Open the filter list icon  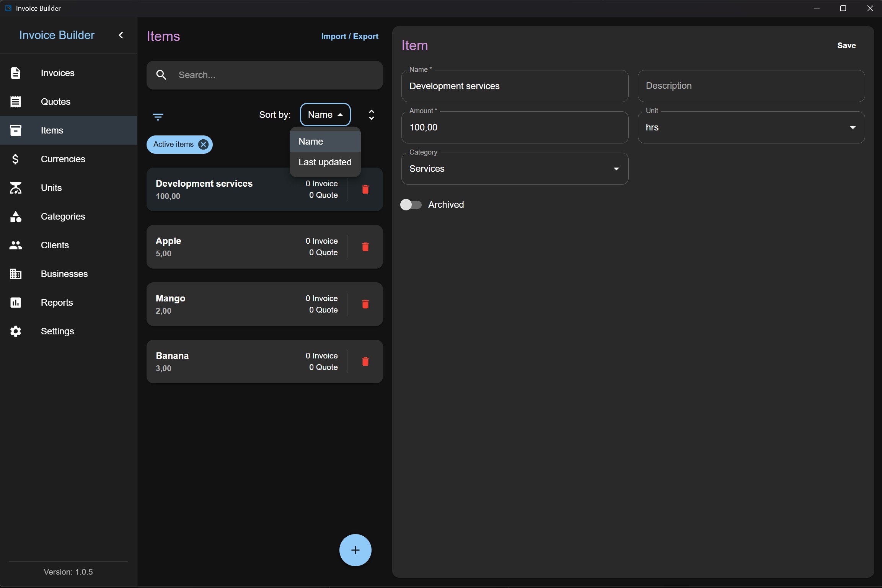click(x=158, y=117)
